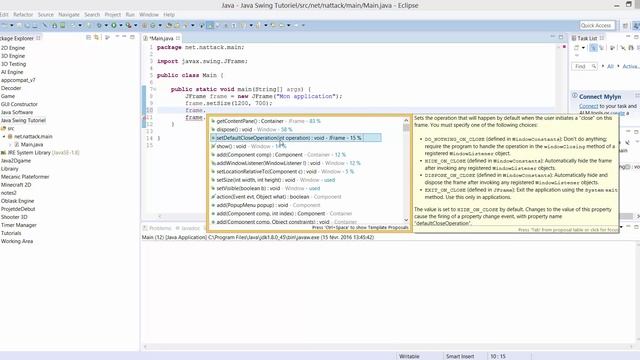Click the Debug bug toolbar icon
This screenshot has height=360, width=640.
click(x=99, y=25)
